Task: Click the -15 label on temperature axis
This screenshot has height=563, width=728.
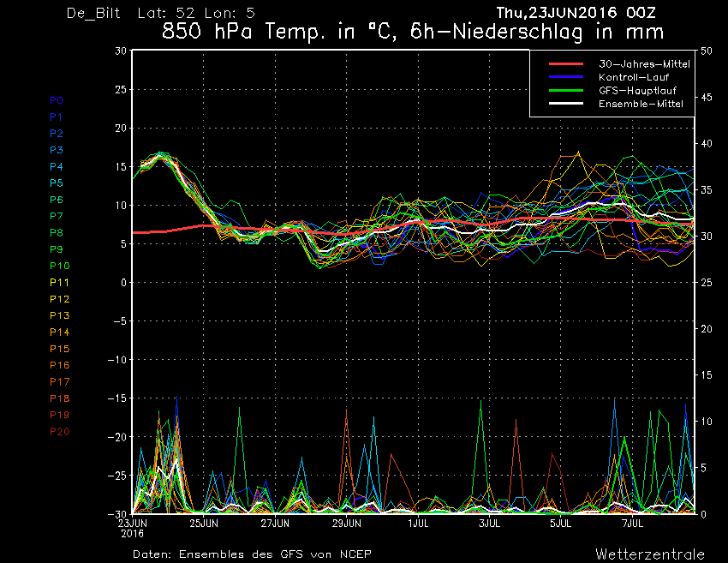Action: 117,398
